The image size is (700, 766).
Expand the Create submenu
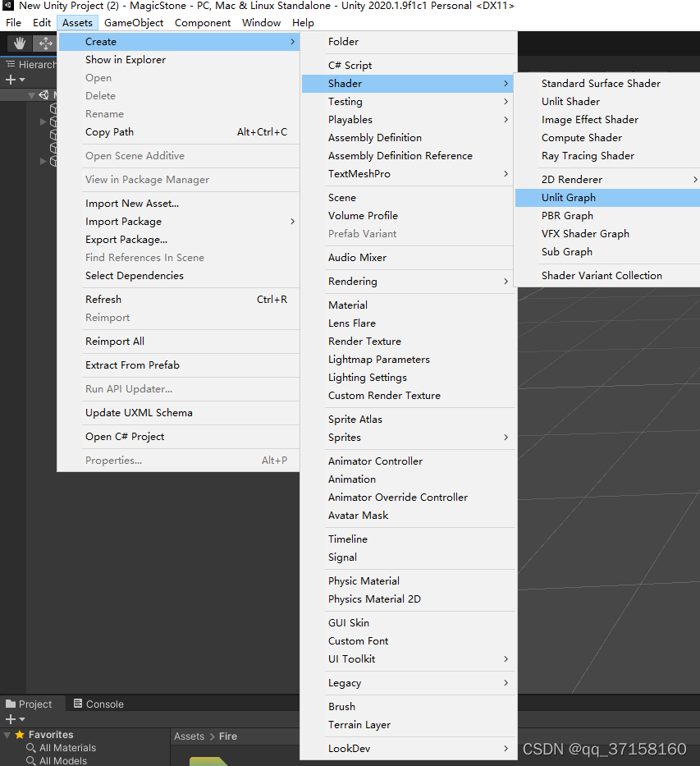(179, 42)
